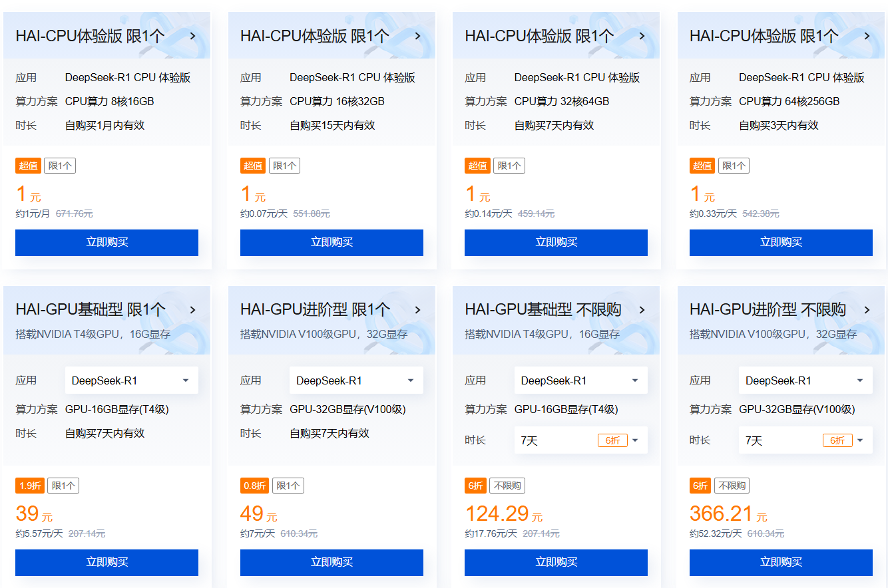The image size is (888, 588).
Task: Click 立即购买 for the 64核256GB CPU plan
Action: click(x=781, y=243)
